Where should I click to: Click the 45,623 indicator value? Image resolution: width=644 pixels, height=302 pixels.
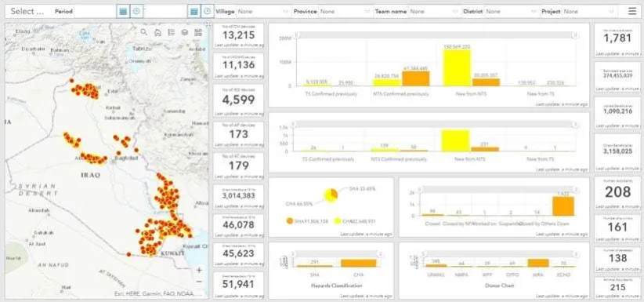pos(239,253)
